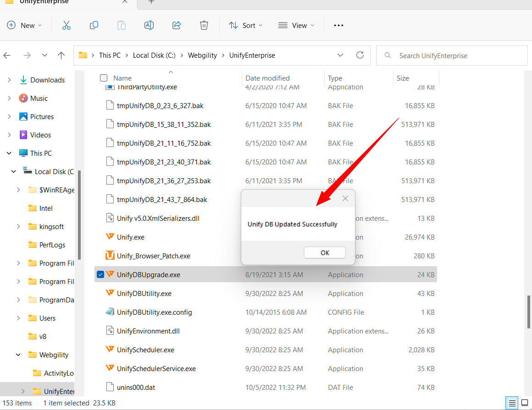Click the file list vertical scrollbar thumb
532x410 pixels.
[528, 312]
